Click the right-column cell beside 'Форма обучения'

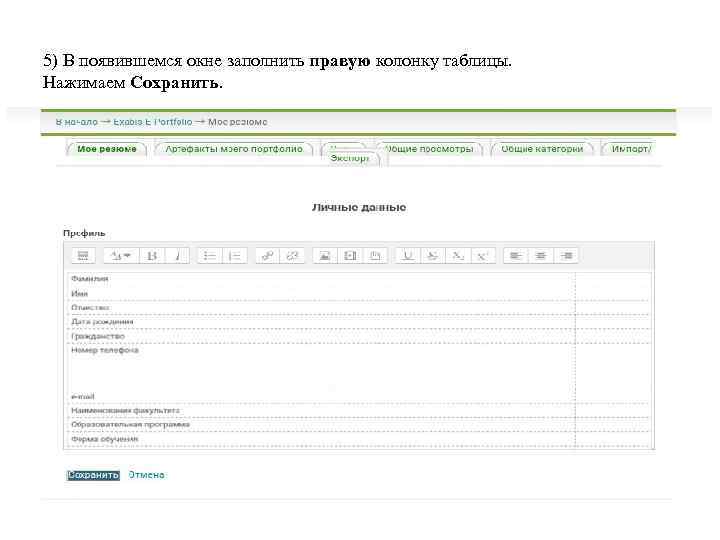[613, 439]
